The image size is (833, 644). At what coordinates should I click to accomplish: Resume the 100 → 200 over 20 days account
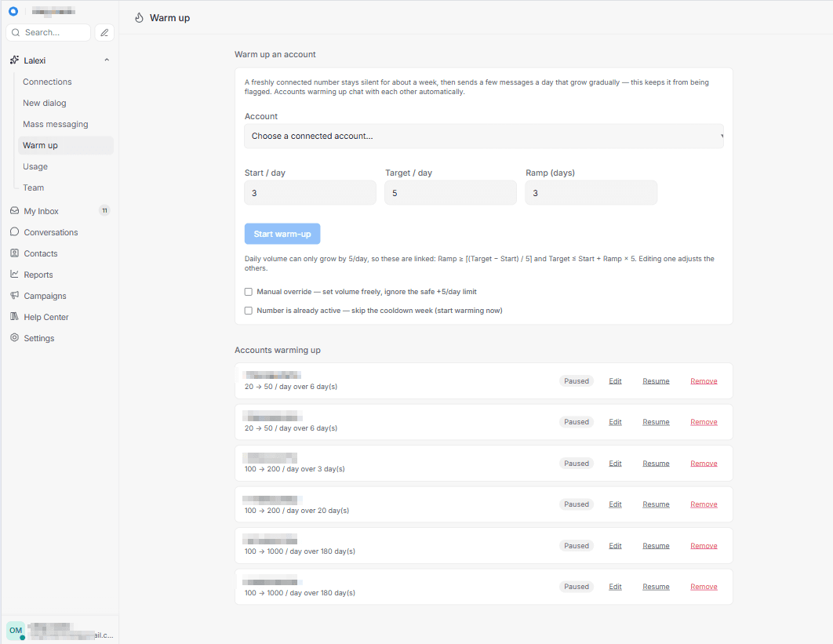click(656, 504)
